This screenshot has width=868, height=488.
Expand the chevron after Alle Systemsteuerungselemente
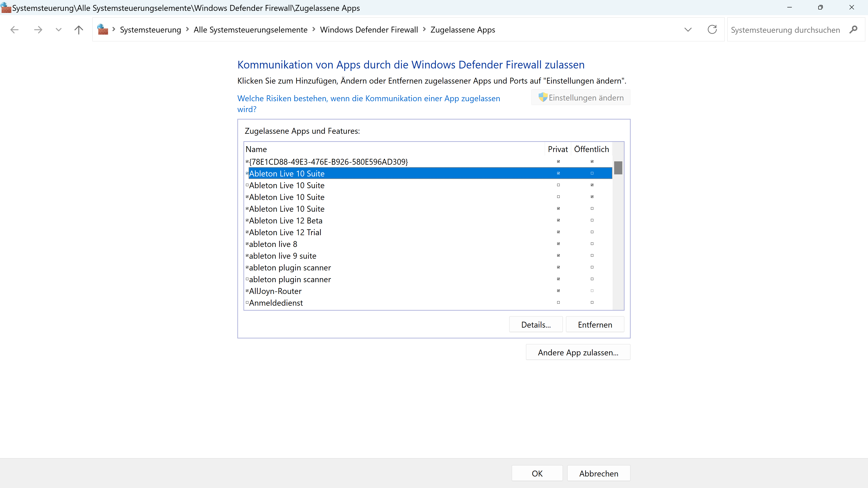(314, 29)
